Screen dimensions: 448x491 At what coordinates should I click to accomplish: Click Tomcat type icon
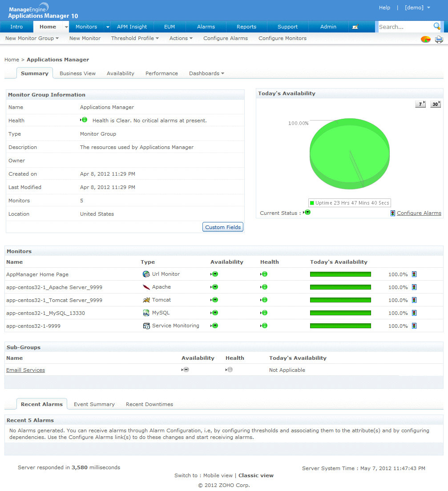[x=146, y=300]
